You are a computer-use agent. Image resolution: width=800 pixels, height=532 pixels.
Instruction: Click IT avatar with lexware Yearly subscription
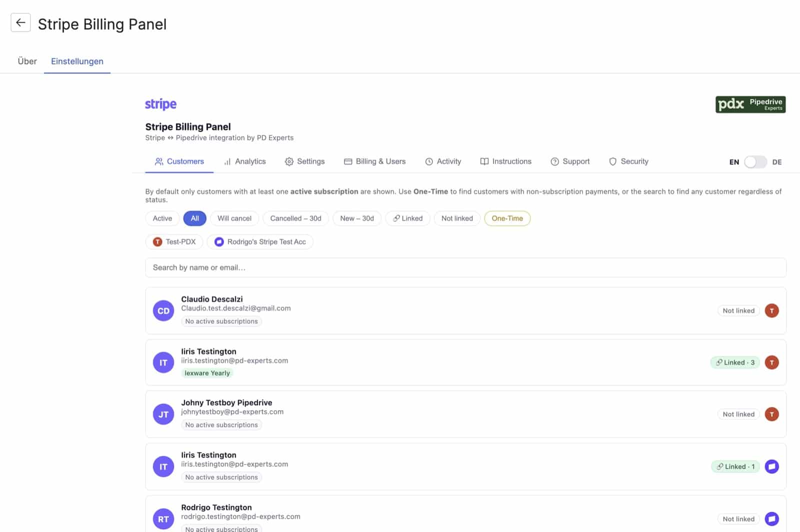tap(163, 363)
